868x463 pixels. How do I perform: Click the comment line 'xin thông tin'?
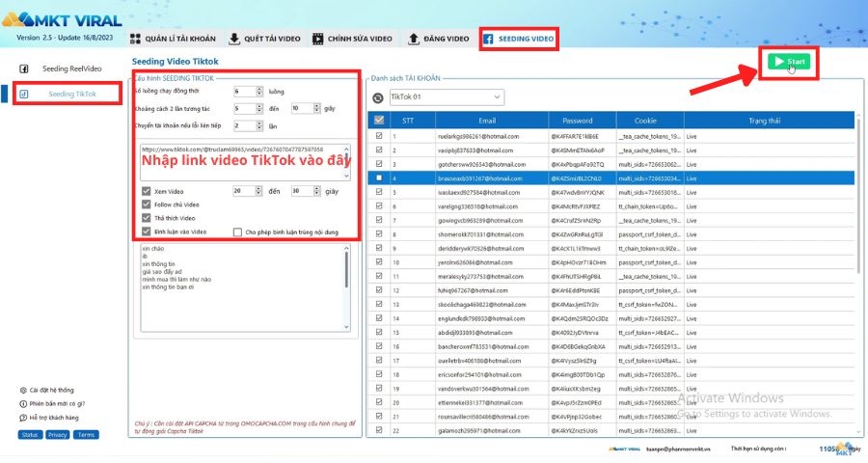158,264
